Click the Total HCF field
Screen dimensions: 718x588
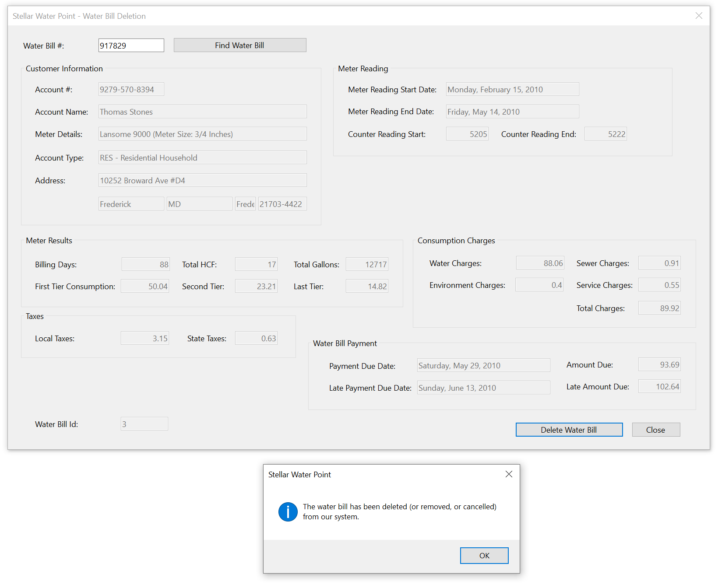pos(256,264)
